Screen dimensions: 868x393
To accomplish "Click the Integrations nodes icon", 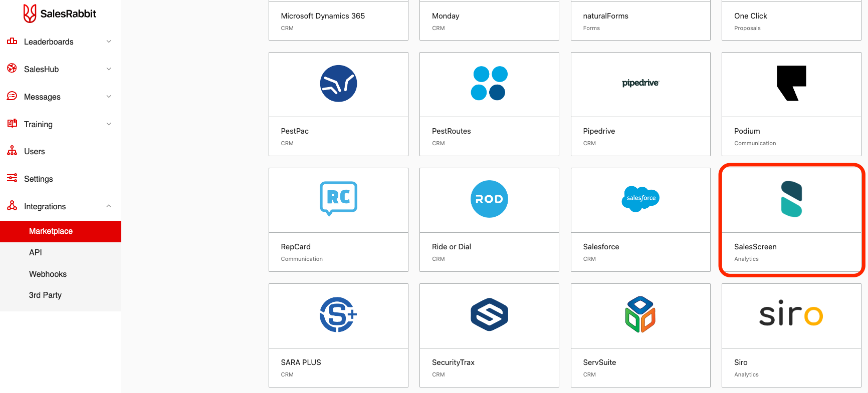I will 12,206.
